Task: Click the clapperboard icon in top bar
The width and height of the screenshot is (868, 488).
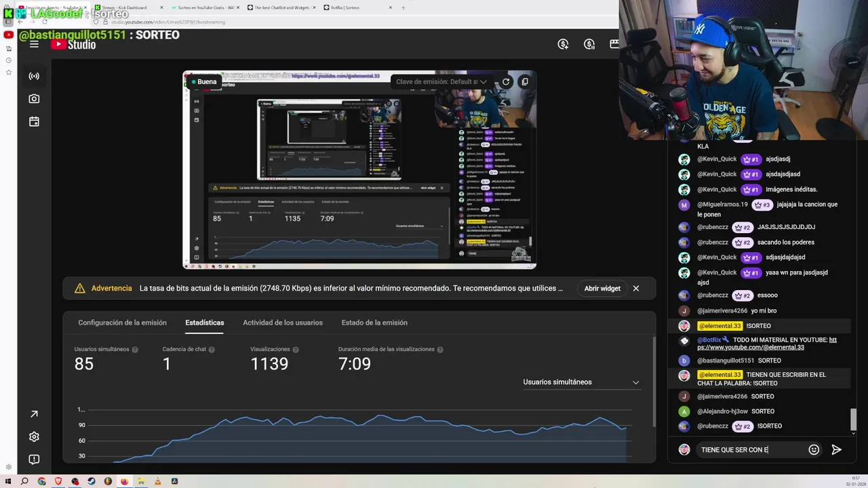Action: (614, 44)
